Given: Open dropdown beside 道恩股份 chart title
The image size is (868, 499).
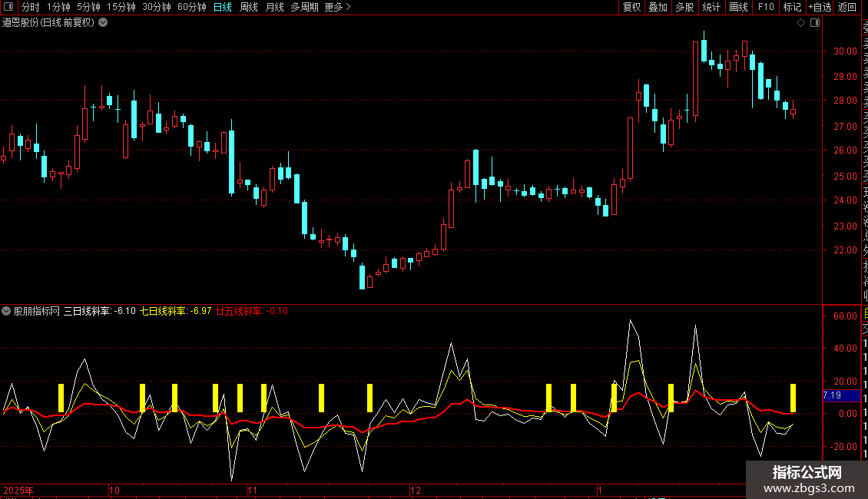Looking at the screenshot, I should 103,23.
